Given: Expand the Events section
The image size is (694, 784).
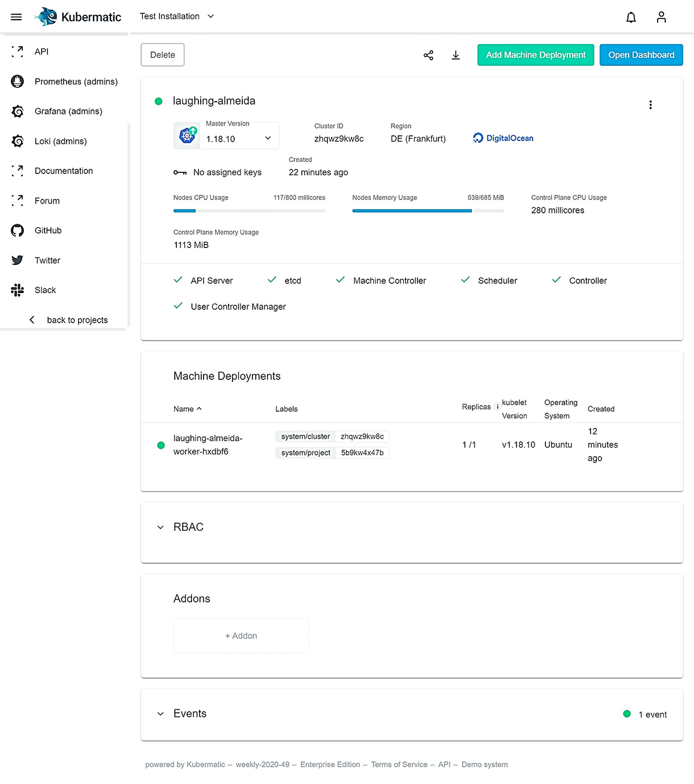Looking at the screenshot, I should tap(160, 713).
